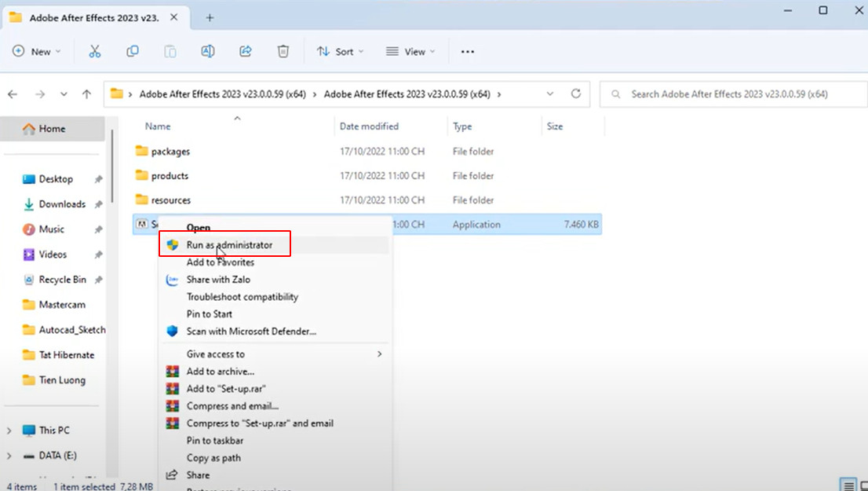Image resolution: width=868 pixels, height=491 pixels.
Task: Refresh the current folder view
Action: [576, 93]
